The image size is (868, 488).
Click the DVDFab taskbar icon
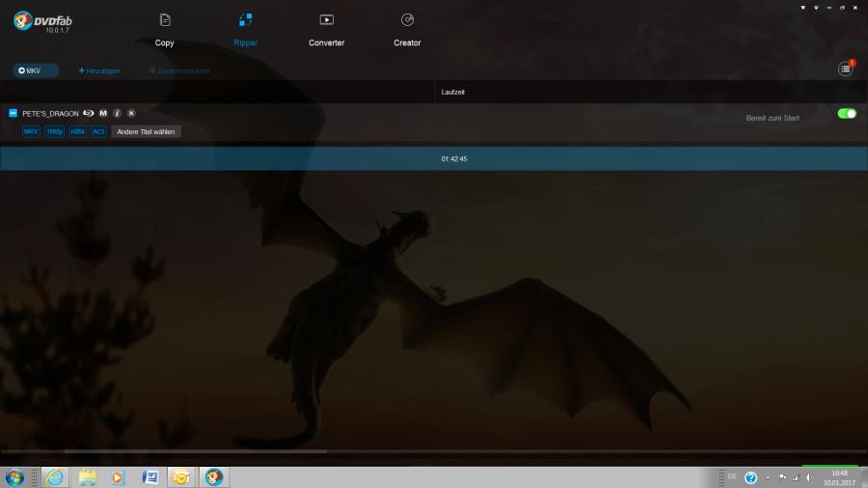click(214, 477)
